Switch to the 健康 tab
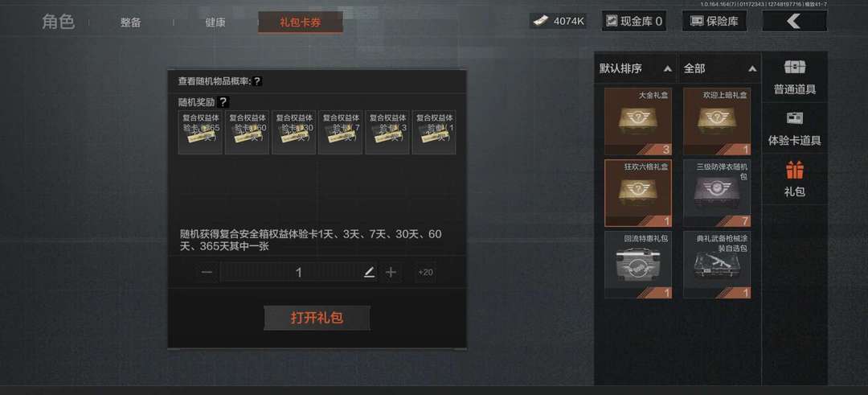 tap(215, 23)
